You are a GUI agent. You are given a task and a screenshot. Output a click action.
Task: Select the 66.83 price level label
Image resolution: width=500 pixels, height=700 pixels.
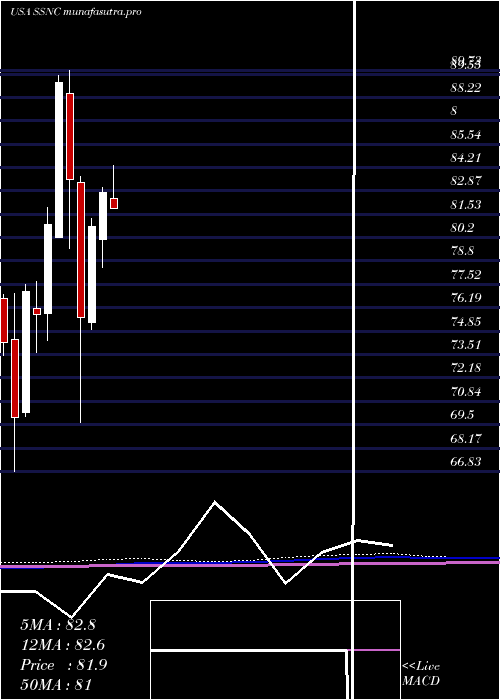tap(466, 462)
